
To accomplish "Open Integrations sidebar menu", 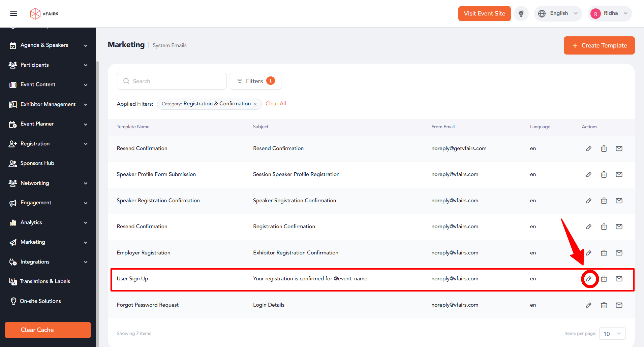I will click(48, 262).
